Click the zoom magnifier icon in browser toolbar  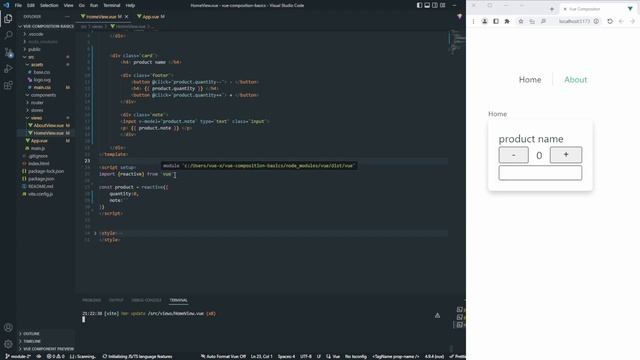point(543,21)
